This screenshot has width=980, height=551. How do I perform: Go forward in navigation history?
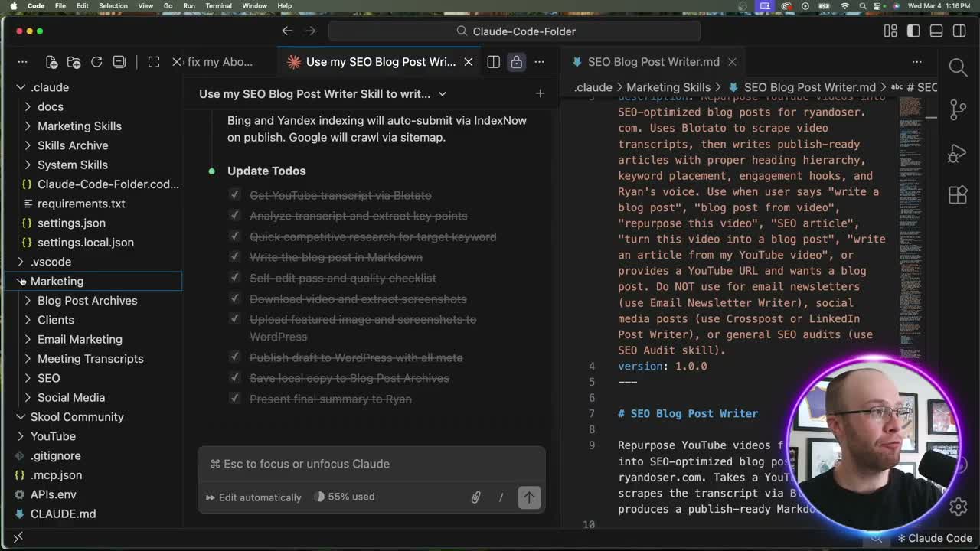point(310,31)
